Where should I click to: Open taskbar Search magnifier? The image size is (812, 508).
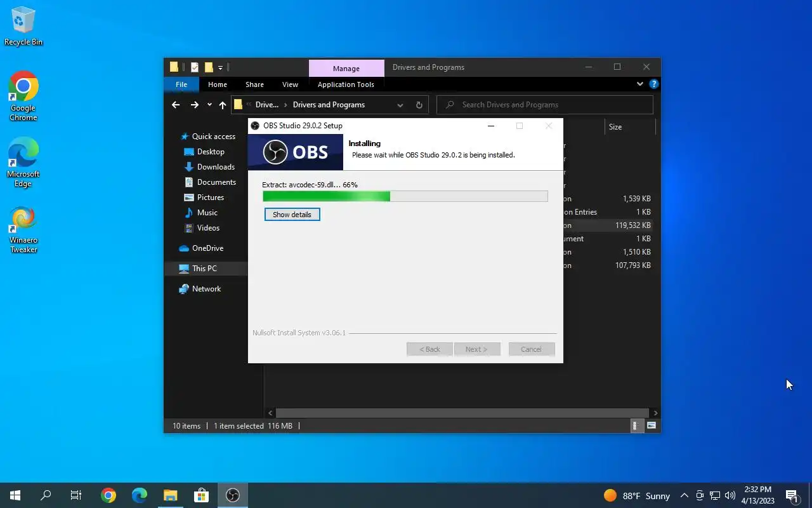[x=46, y=495]
